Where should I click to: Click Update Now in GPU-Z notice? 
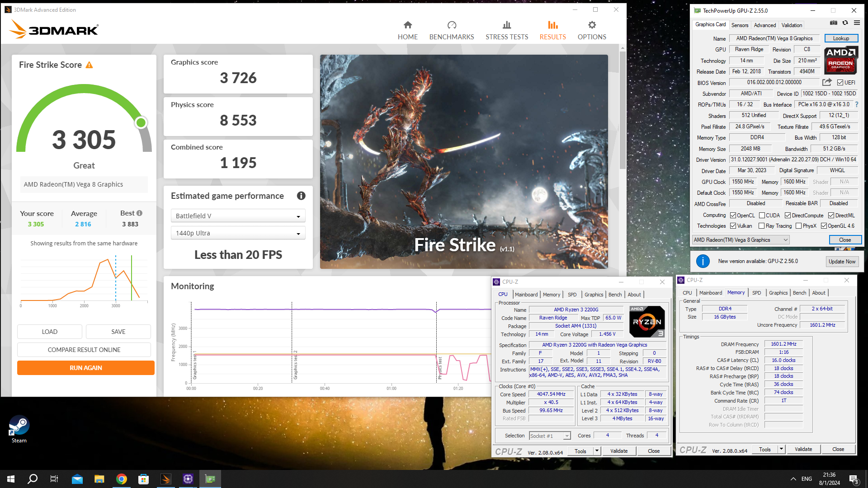pyautogui.click(x=842, y=262)
